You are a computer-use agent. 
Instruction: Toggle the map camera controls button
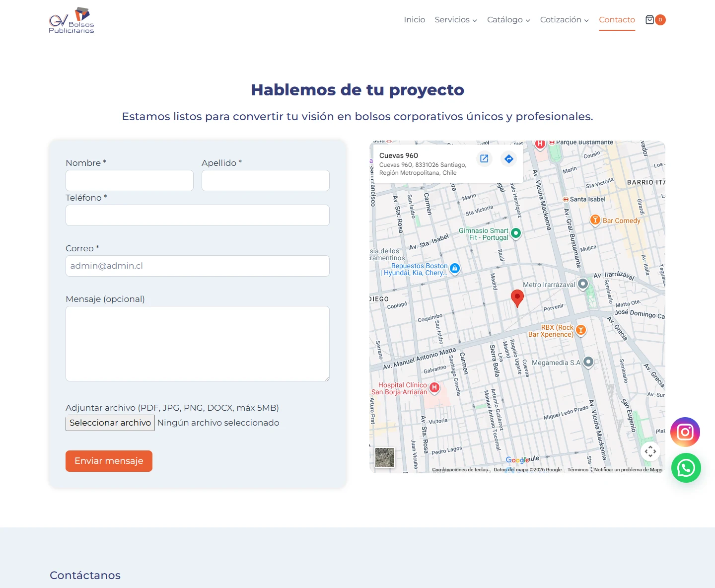click(650, 451)
